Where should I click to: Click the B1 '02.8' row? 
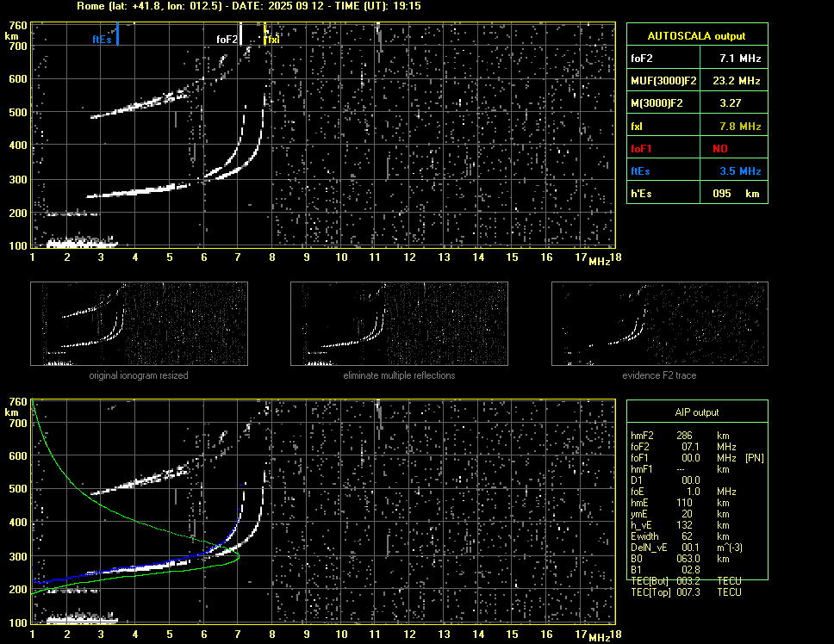(665, 570)
